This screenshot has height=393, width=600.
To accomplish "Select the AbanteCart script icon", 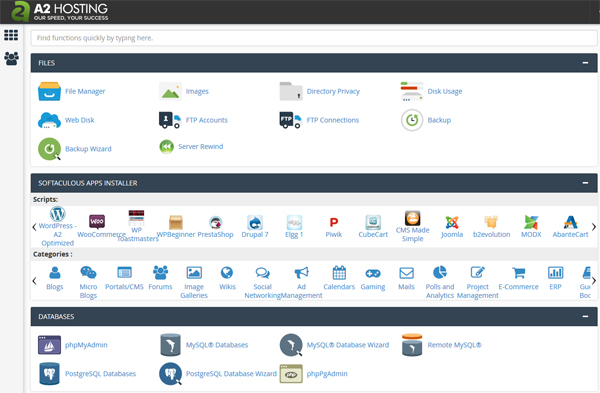I will coord(570,222).
